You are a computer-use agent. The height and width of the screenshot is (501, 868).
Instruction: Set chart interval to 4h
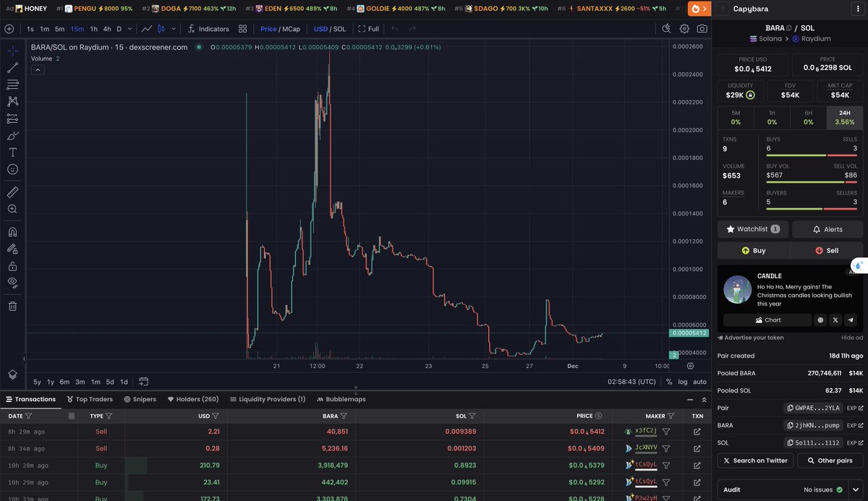pyautogui.click(x=107, y=29)
